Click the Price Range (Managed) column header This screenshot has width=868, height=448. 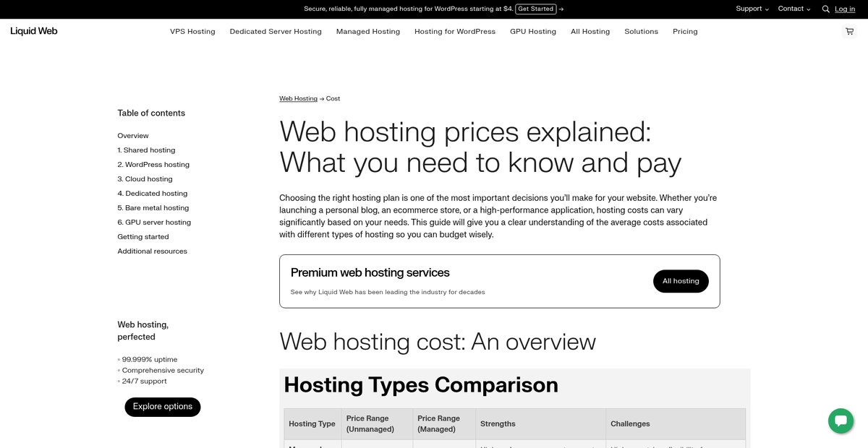coord(443,424)
